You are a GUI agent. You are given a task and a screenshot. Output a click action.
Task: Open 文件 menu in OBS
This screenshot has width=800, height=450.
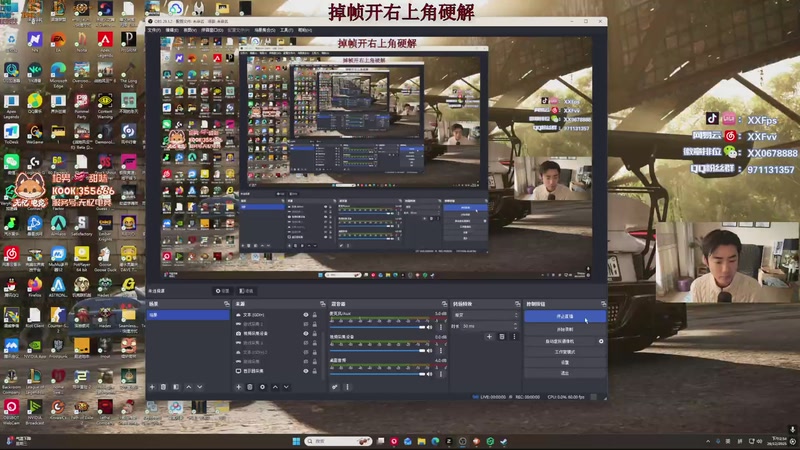point(154,30)
